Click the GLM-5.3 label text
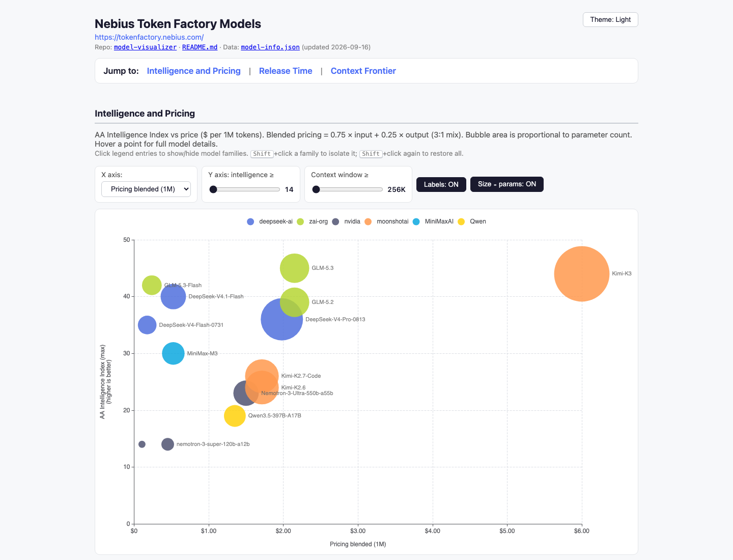733x560 pixels. tap(323, 268)
